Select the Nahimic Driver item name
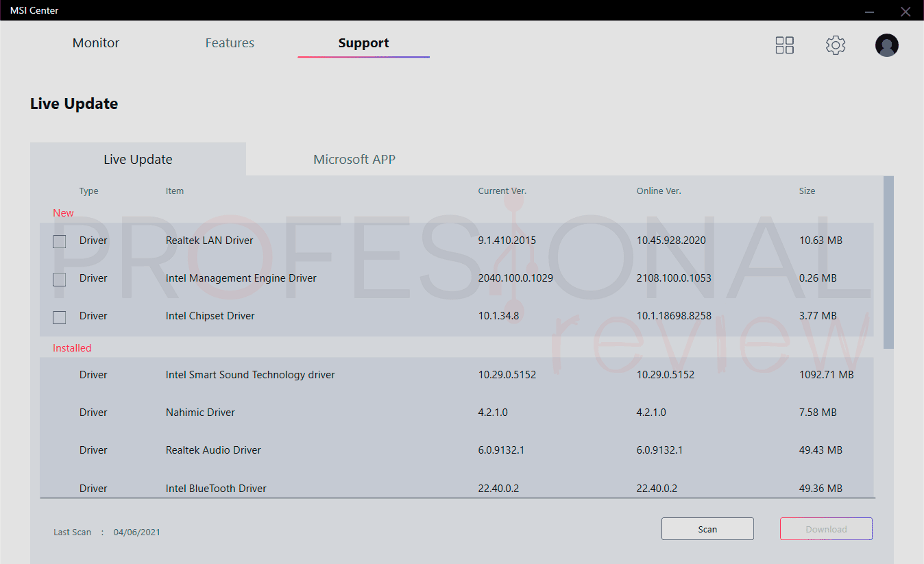The image size is (924, 564). click(200, 413)
